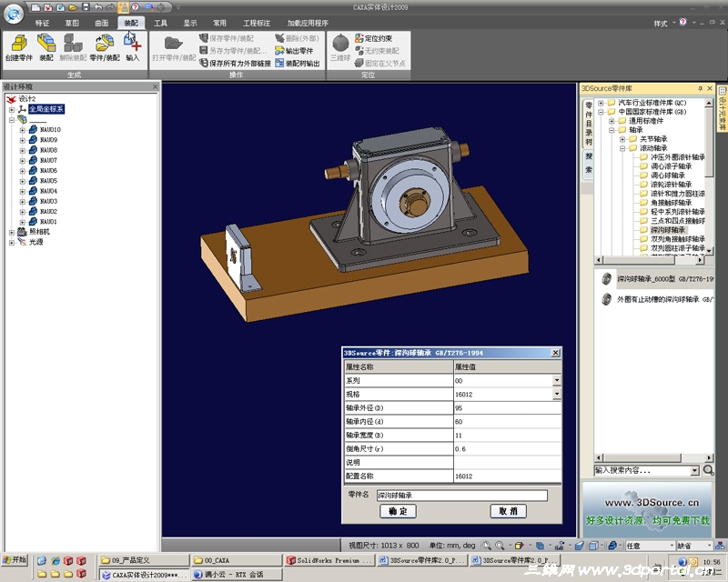Click the 开始 Start button
This screenshot has height=582, width=728.
(15, 560)
